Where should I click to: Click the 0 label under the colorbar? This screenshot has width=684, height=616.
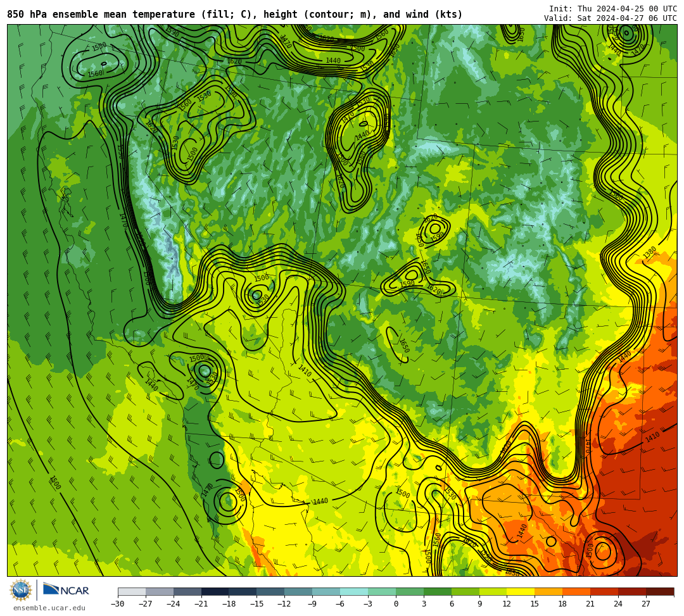(x=396, y=604)
